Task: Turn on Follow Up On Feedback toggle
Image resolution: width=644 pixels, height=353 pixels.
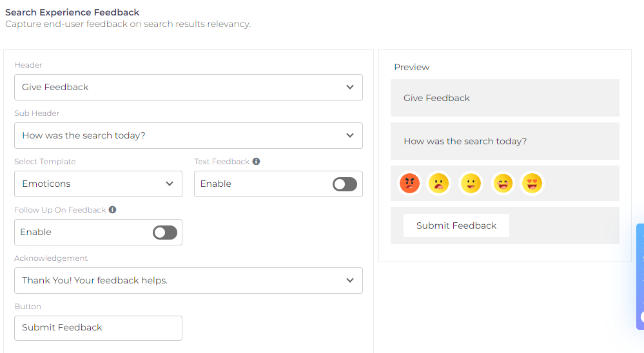Action: click(164, 233)
